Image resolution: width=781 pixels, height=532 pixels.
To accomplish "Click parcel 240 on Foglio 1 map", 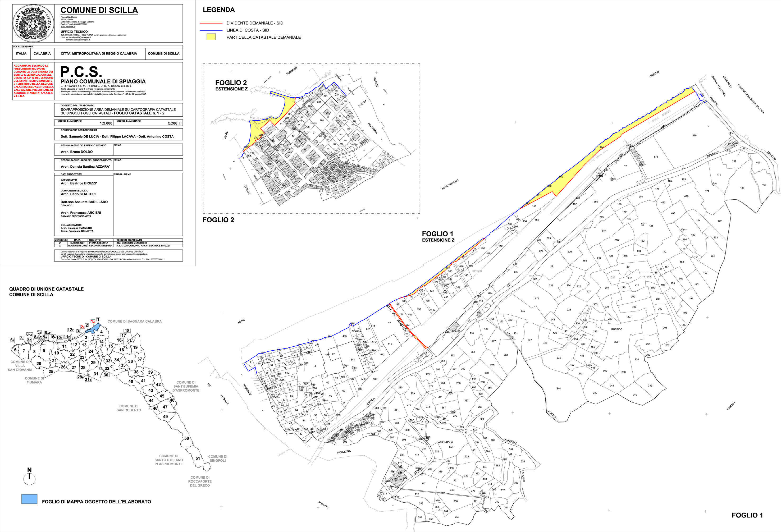I will (635, 395).
